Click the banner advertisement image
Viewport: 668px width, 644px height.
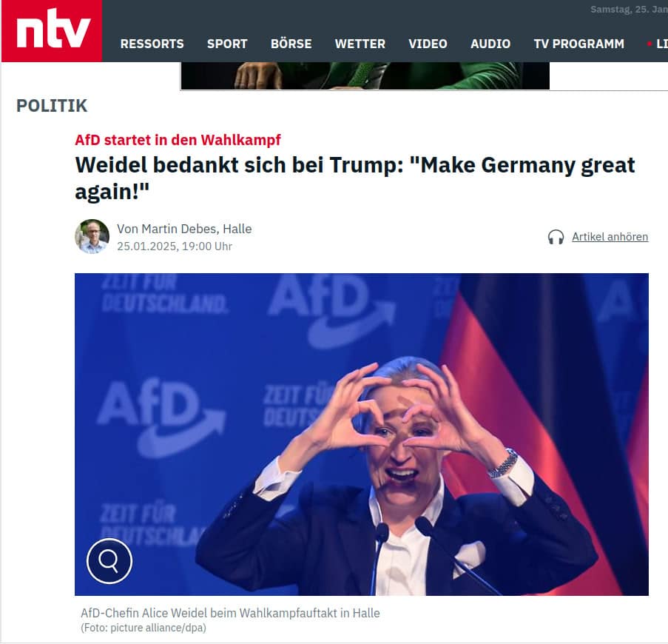click(x=365, y=76)
